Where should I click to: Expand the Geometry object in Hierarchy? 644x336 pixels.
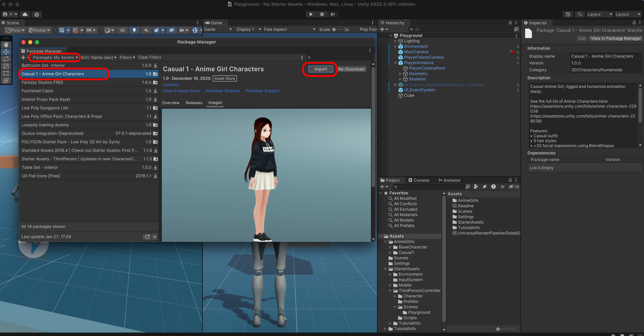click(400, 74)
